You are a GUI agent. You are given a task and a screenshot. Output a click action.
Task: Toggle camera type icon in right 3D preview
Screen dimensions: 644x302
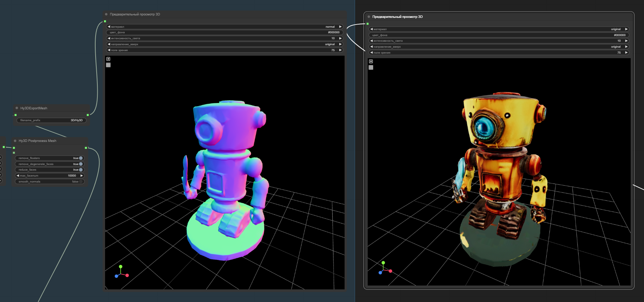(x=371, y=61)
